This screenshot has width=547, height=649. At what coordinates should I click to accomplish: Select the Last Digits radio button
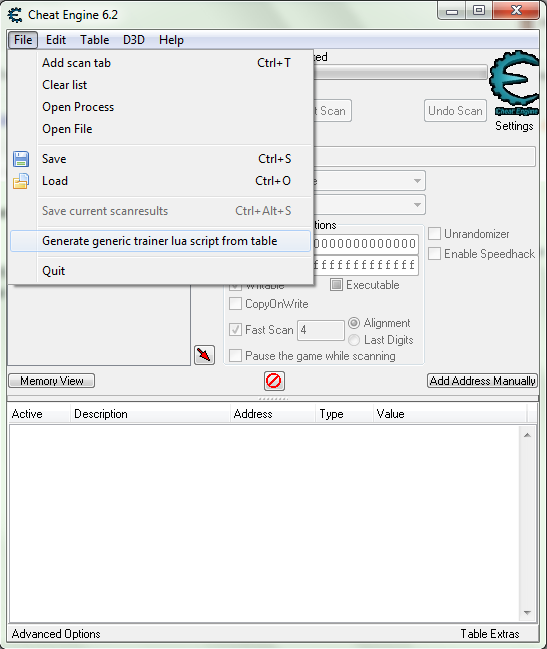354,340
